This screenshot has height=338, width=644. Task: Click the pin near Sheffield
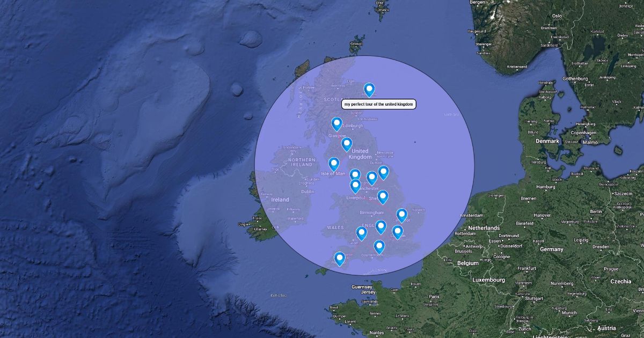coord(383,197)
